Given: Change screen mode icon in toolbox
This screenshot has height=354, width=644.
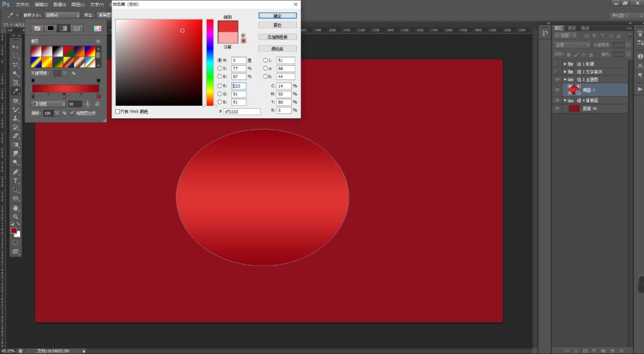Looking at the screenshot, I should 16,251.
